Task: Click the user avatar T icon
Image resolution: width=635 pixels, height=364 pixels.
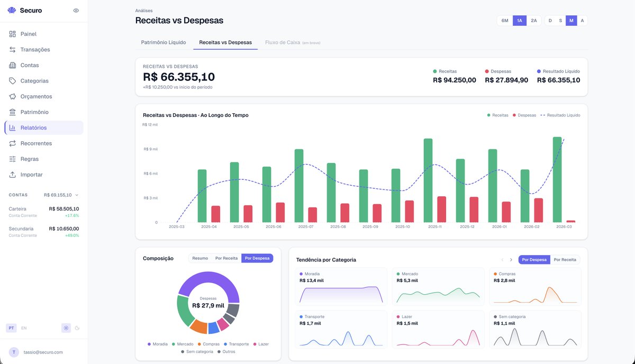Action: 13,352
